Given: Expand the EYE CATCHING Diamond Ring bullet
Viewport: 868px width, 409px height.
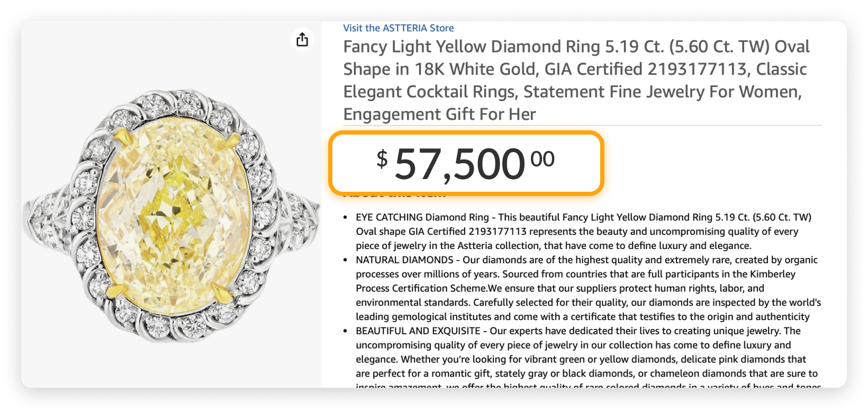Looking at the screenshot, I should click(582, 231).
